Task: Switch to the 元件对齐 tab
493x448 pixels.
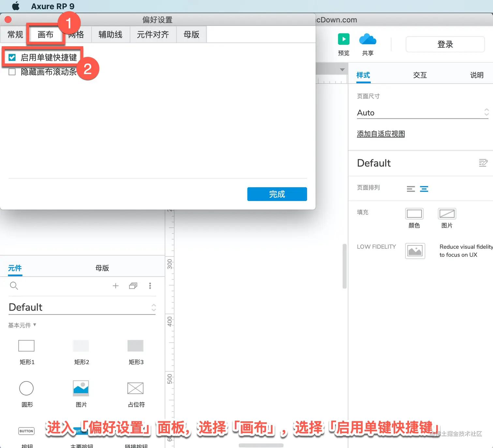Action: coord(153,34)
